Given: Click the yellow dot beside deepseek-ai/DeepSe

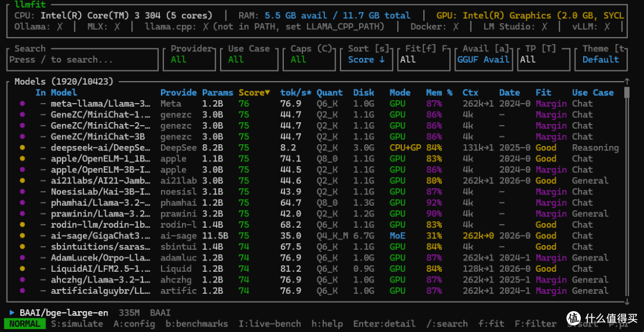Looking at the screenshot, I should click(x=23, y=148).
